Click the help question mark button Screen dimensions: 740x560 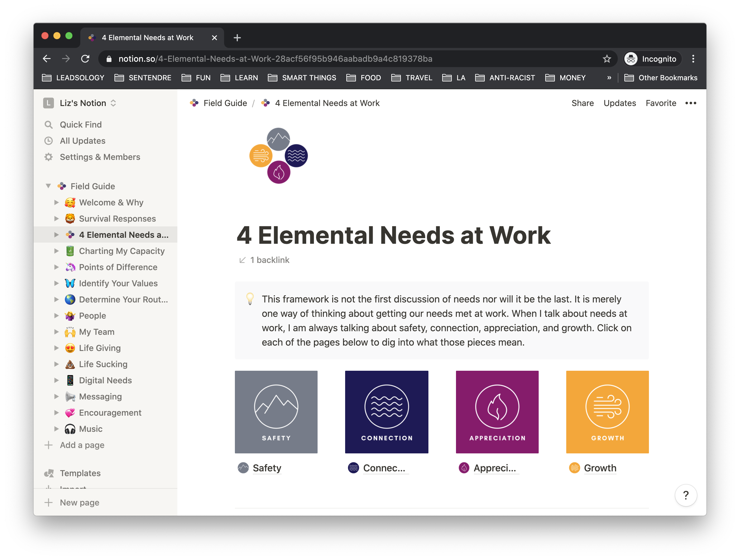coord(686,495)
